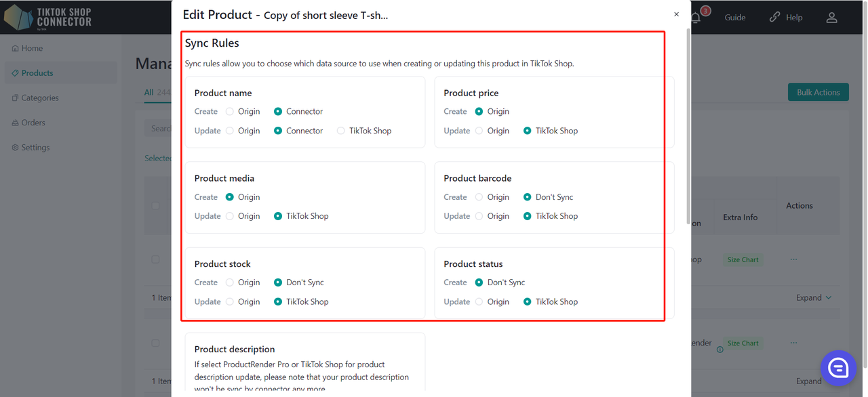Click the TikTok Shop Connector logo
Viewport: 868px width, 397px height.
[47, 17]
